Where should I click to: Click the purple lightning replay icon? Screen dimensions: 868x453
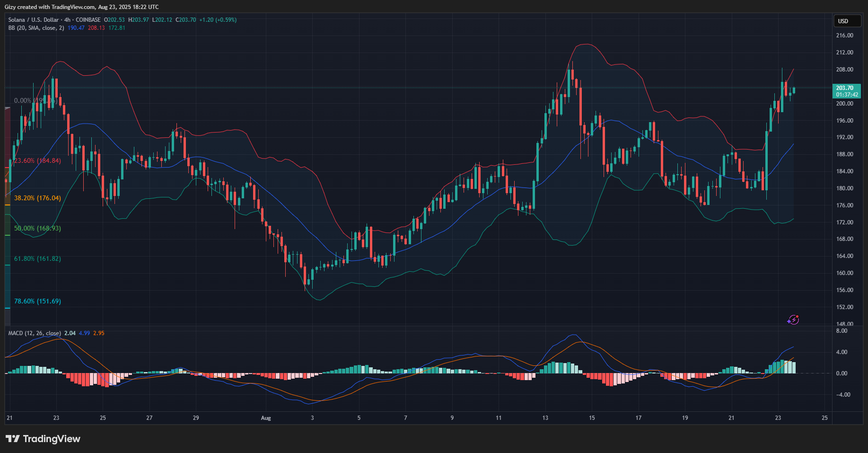(793, 320)
